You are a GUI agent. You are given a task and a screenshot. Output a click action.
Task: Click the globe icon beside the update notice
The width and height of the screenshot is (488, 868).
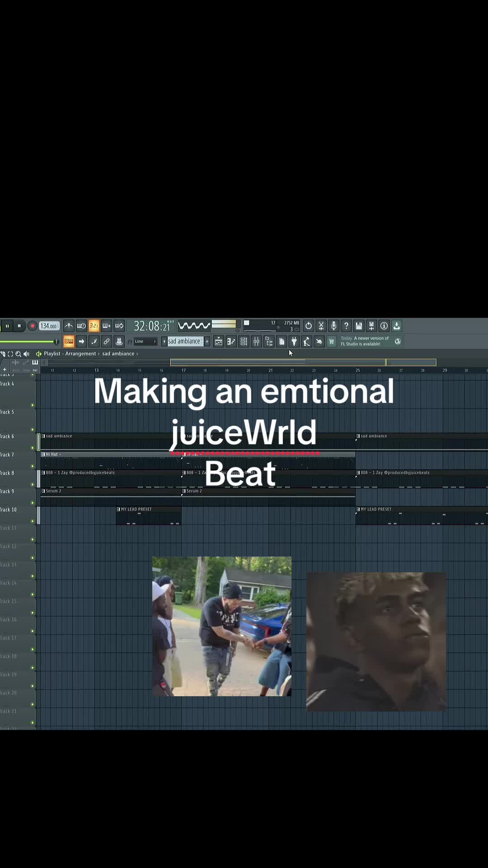[398, 341]
